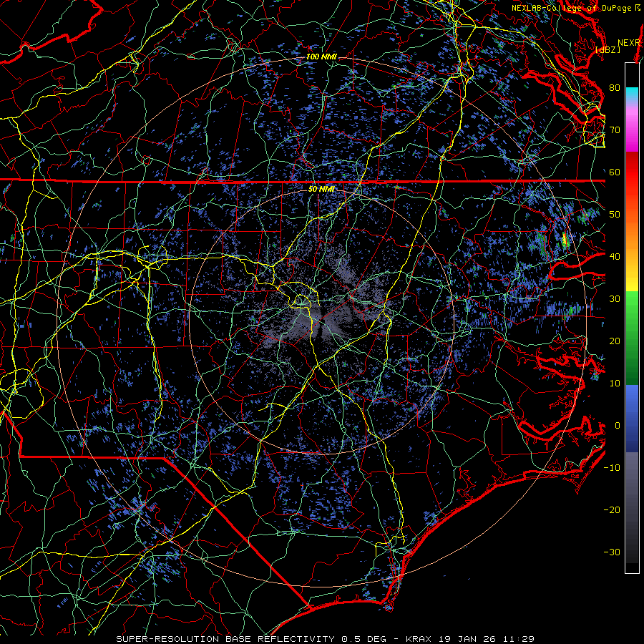Select the -20 value on dBZ scale
Viewport: 644px width, 644px height.
point(612,510)
